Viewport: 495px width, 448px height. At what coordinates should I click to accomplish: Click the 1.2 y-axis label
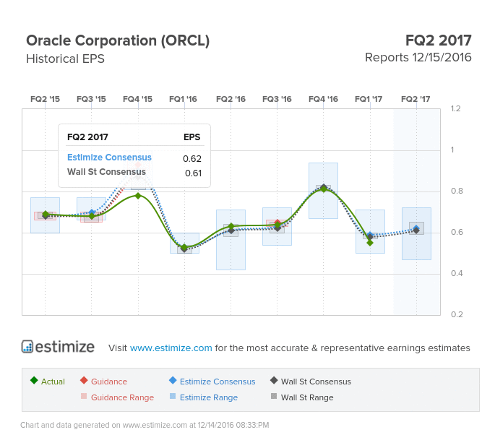click(455, 108)
